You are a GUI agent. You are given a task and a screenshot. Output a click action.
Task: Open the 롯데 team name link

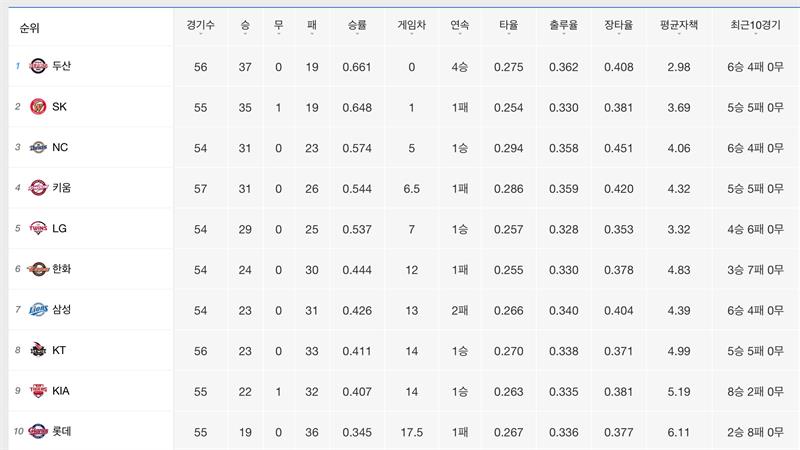coord(61,431)
